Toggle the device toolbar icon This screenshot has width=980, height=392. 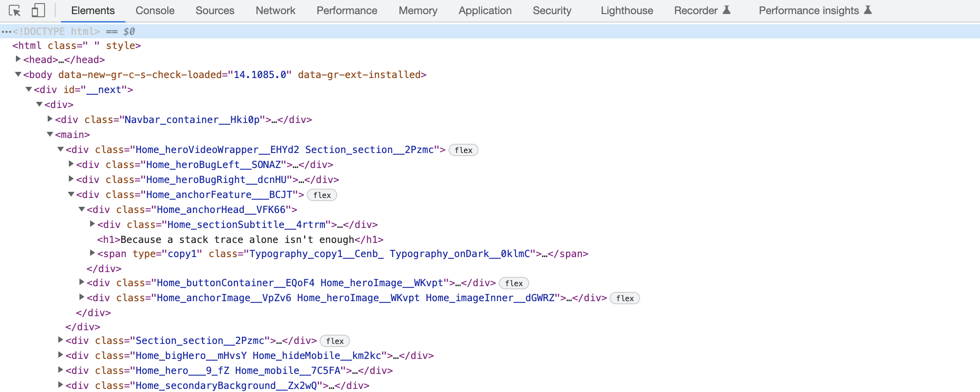(x=38, y=11)
